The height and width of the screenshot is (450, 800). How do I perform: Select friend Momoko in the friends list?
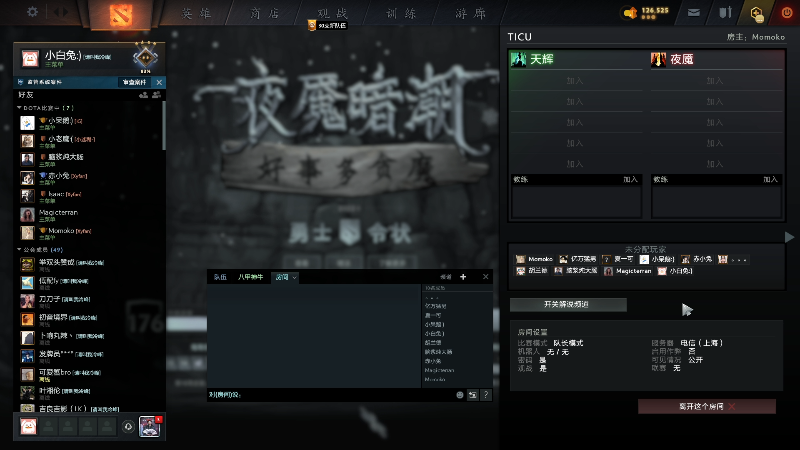click(89, 233)
